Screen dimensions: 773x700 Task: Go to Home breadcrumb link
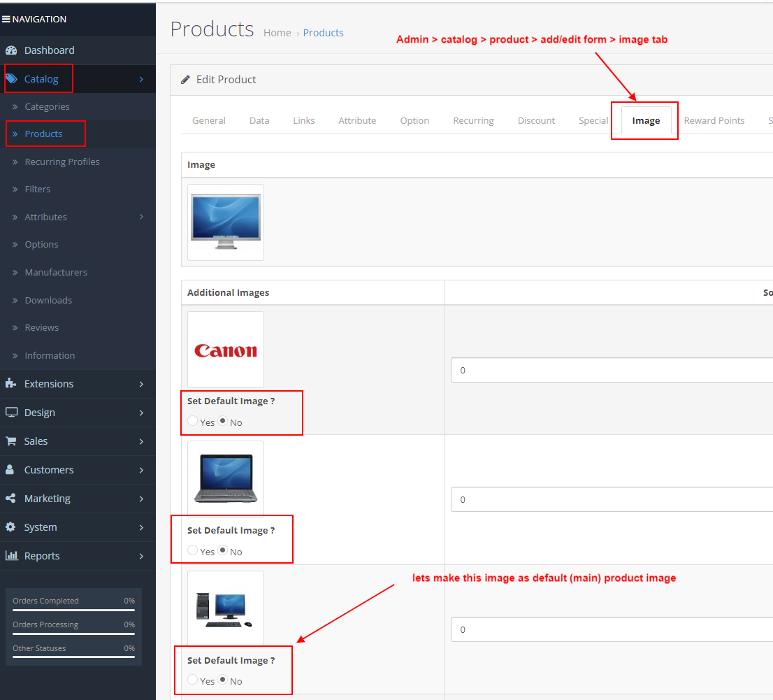pyautogui.click(x=277, y=33)
